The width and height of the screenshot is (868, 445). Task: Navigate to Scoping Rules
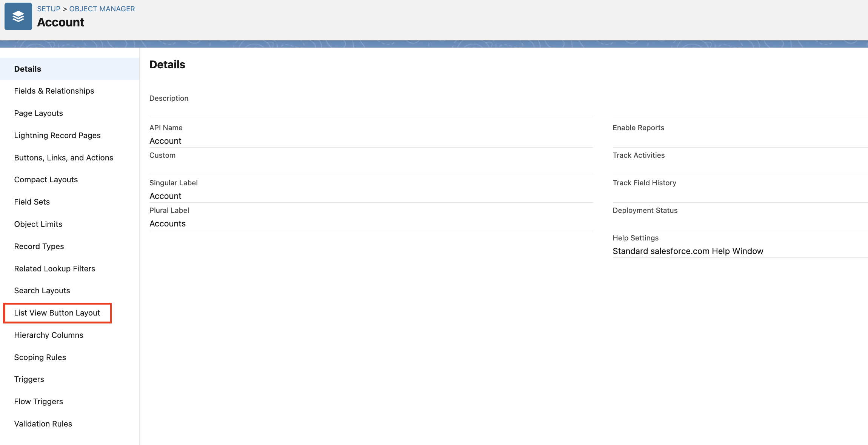point(40,357)
